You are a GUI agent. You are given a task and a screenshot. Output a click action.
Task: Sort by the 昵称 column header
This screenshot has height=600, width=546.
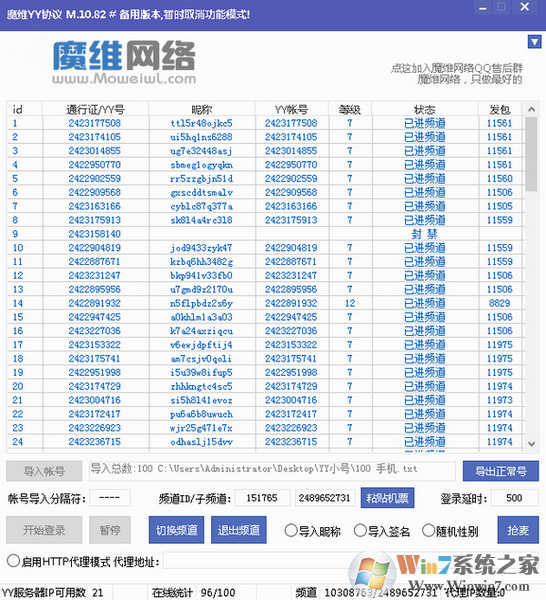point(202,109)
